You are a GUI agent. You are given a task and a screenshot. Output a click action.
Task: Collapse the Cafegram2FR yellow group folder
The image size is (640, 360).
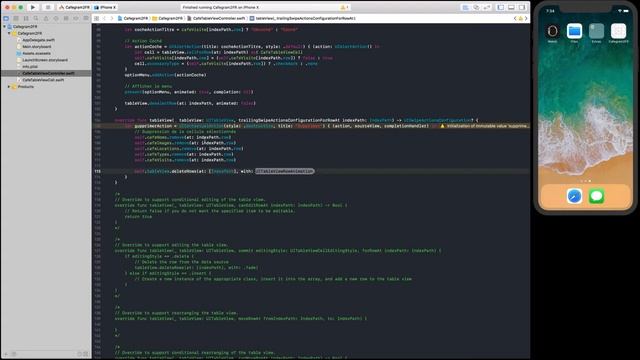pyautogui.click(x=9, y=33)
